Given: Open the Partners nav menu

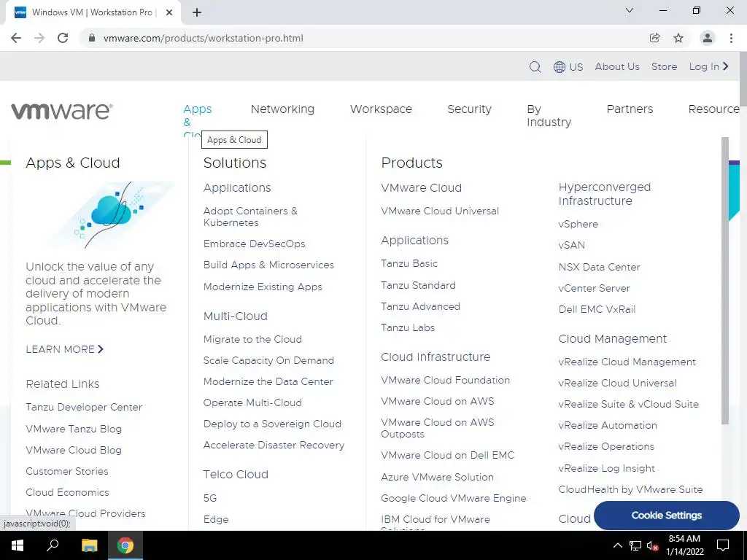Looking at the screenshot, I should [630, 109].
